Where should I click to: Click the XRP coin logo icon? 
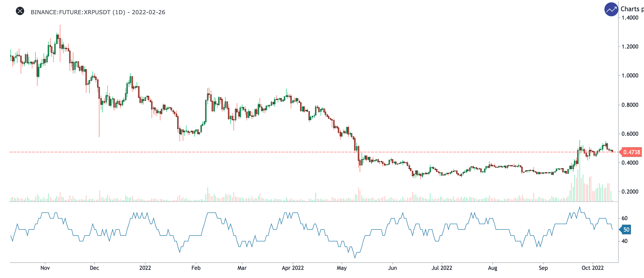click(20, 11)
